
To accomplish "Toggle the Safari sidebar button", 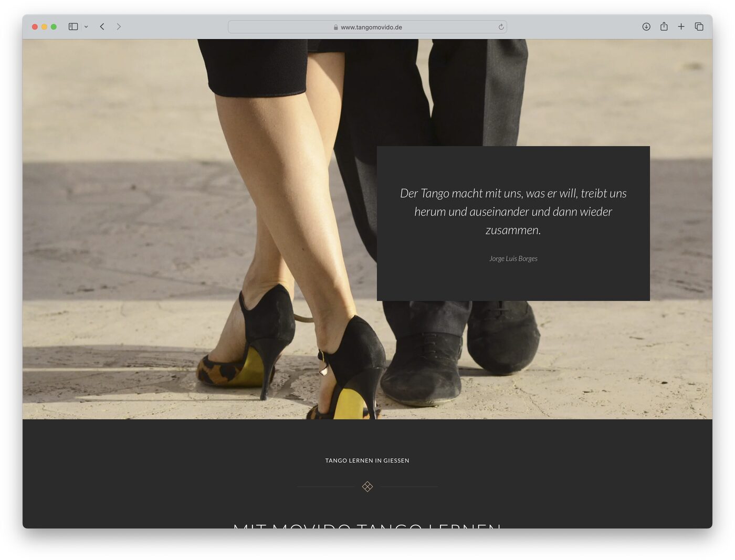I will coord(73,27).
